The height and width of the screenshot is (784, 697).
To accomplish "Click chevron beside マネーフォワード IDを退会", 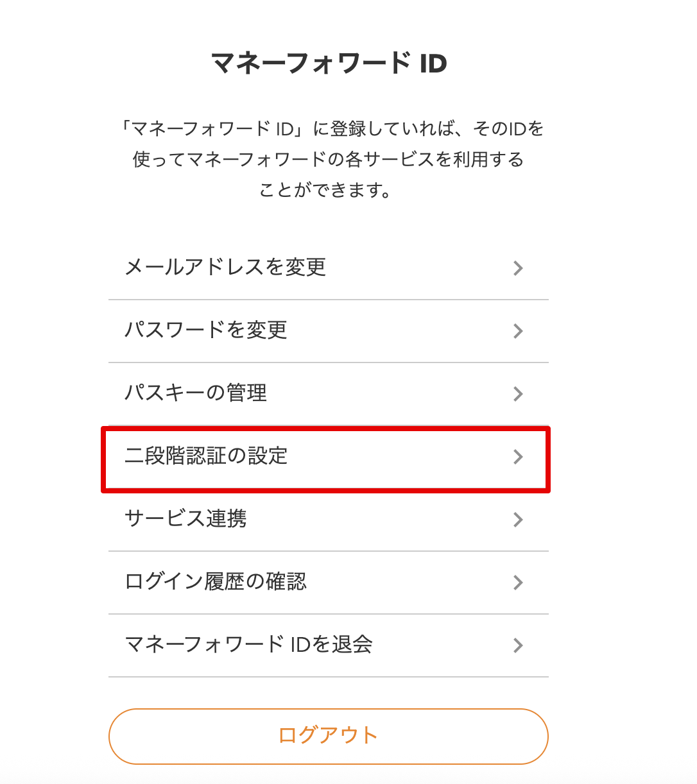I will click(518, 645).
